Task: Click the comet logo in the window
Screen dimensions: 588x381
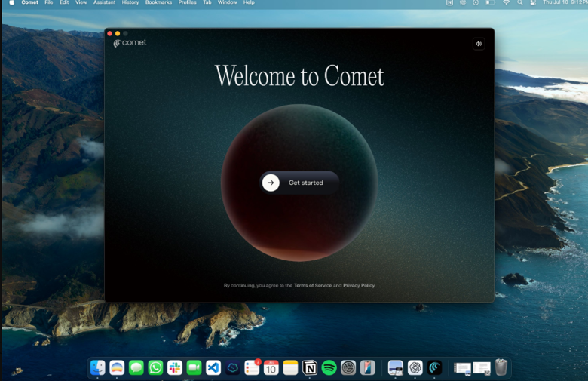Action: [130, 43]
